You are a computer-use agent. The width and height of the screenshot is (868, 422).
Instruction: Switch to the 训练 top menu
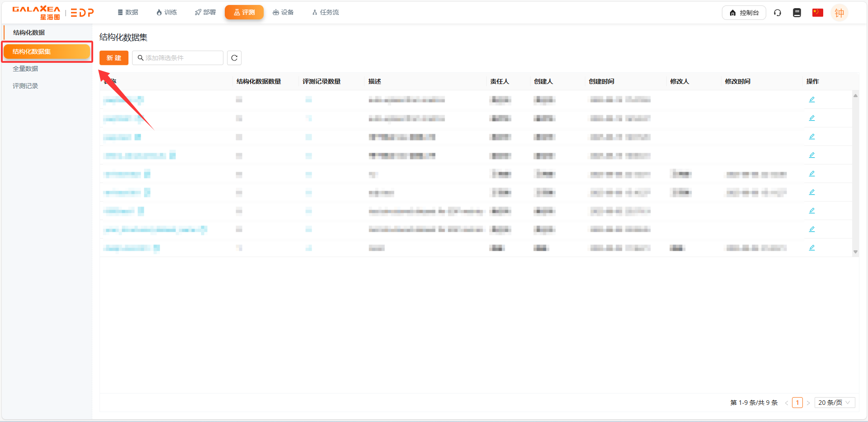[166, 12]
